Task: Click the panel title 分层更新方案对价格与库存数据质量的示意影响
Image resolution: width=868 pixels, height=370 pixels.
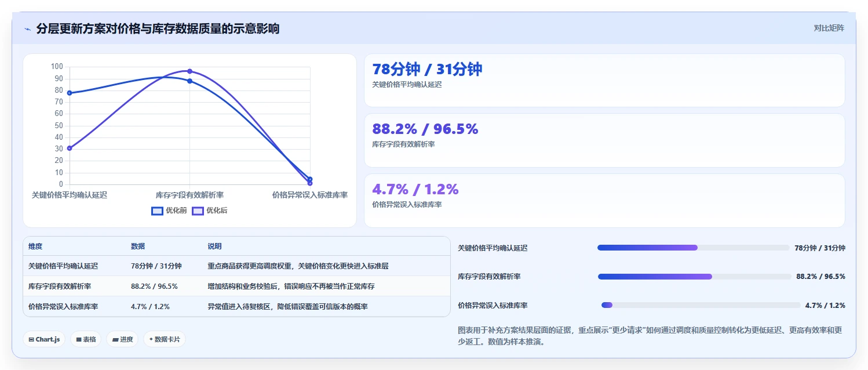Action: pos(158,28)
